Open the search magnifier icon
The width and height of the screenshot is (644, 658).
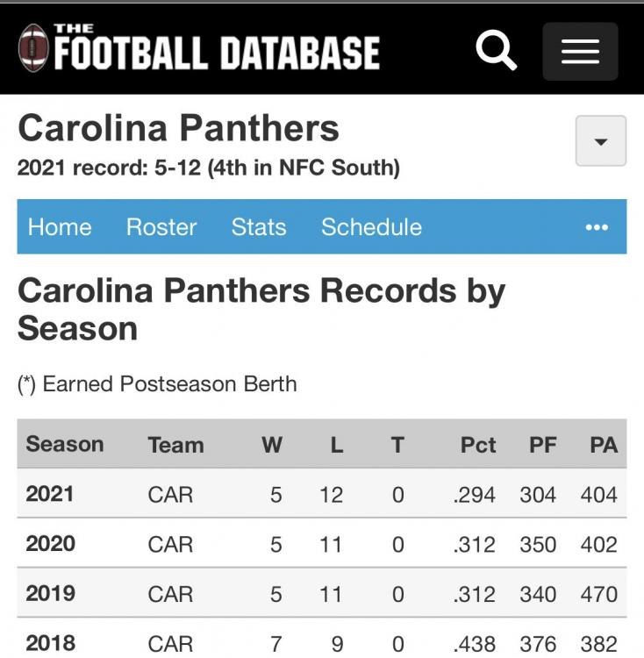497,51
